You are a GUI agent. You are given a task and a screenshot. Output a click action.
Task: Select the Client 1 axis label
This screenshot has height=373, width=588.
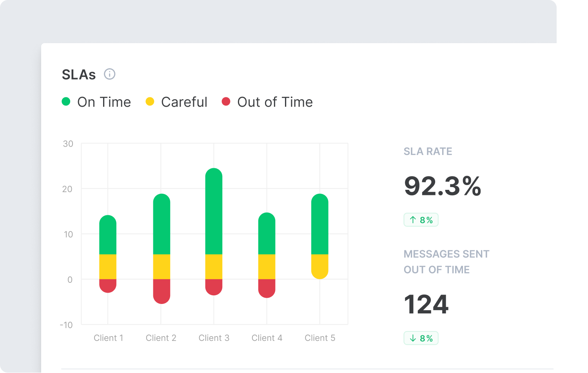109,338
